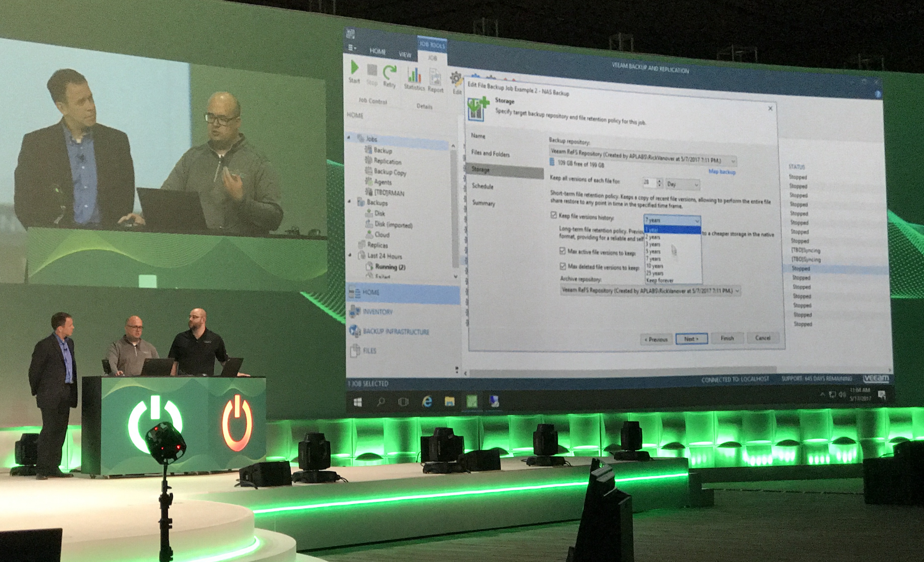
Task: Click the Task View taskbar icon
Action: (x=404, y=402)
